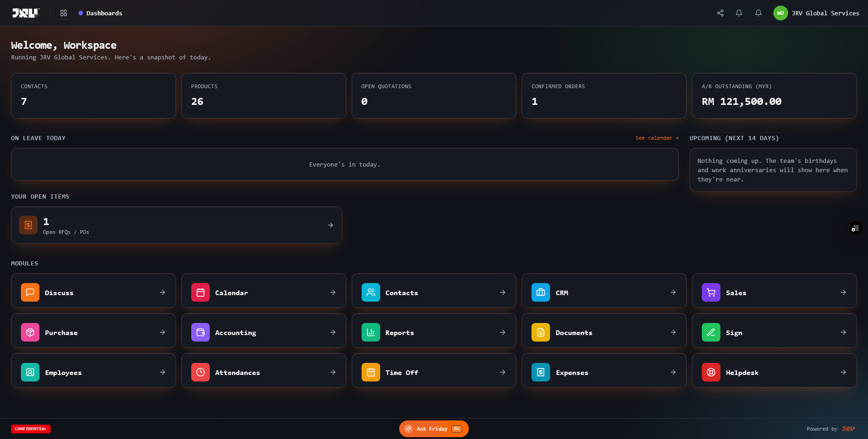Open the Contacts module icon
The width and height of the screenshot is (868, 439).
371,292
